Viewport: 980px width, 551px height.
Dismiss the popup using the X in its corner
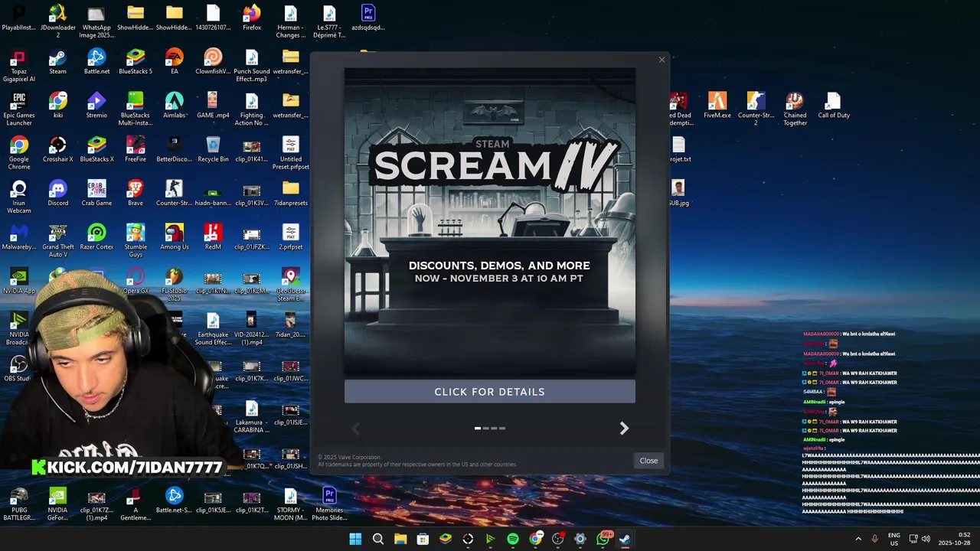[661, 60]
